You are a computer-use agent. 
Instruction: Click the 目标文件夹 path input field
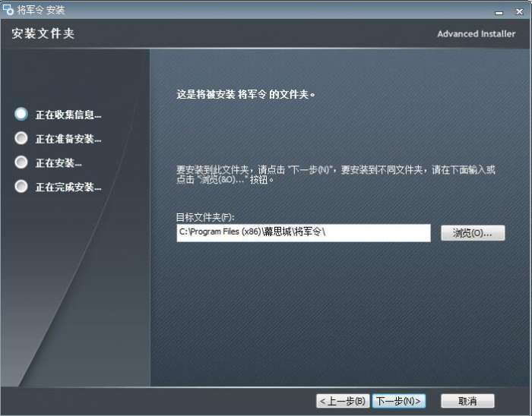[x=303, y=233]
